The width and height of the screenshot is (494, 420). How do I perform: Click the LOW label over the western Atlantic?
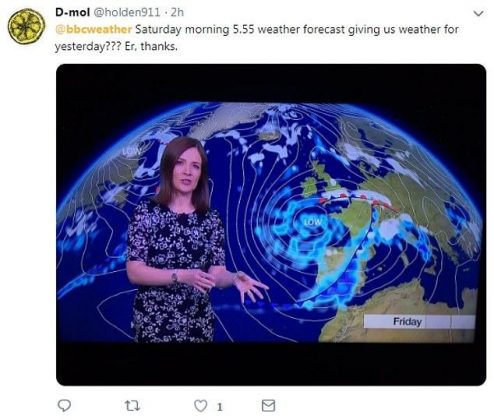point(132,152)
